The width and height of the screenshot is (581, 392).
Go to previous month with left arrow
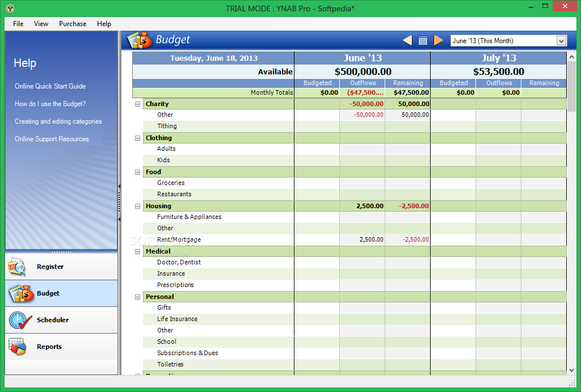point(407,40)
